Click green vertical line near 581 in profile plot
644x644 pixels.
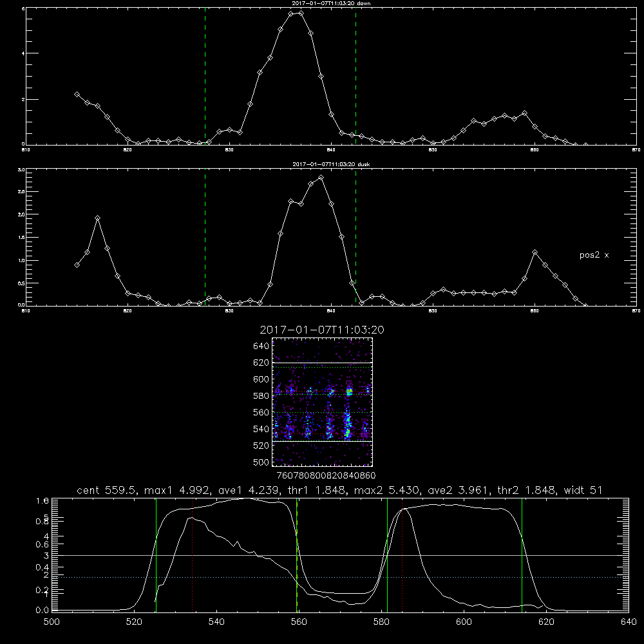[x=387, y=555]
